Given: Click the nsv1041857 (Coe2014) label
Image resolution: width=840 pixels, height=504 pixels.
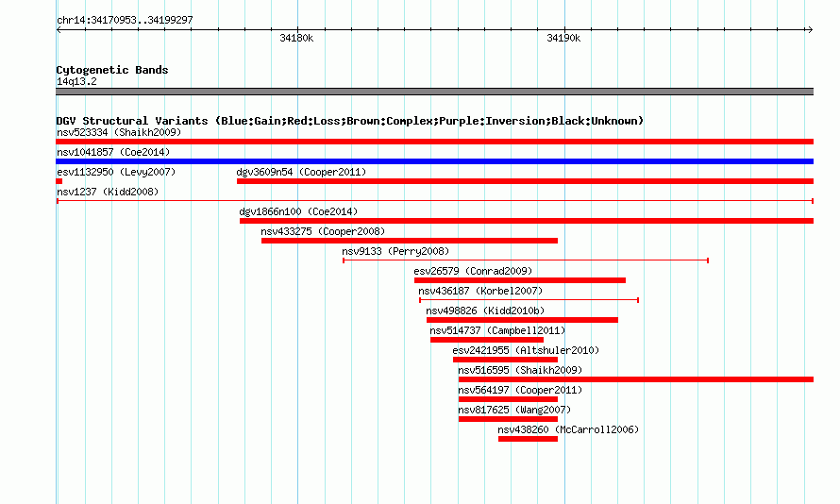Looking at the screenshot, I should (x=113, y=152).
